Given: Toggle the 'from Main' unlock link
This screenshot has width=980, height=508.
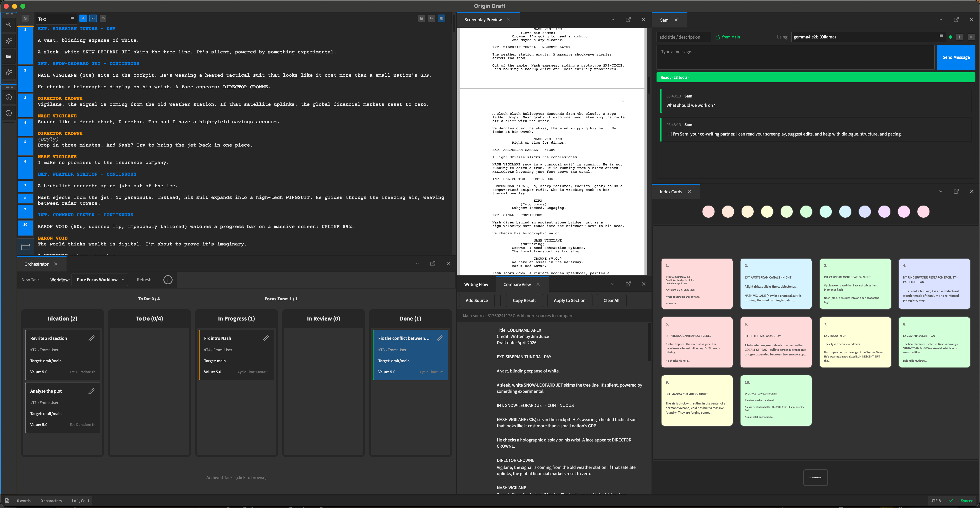Looking at the screenshot, I should coord(727,37).
